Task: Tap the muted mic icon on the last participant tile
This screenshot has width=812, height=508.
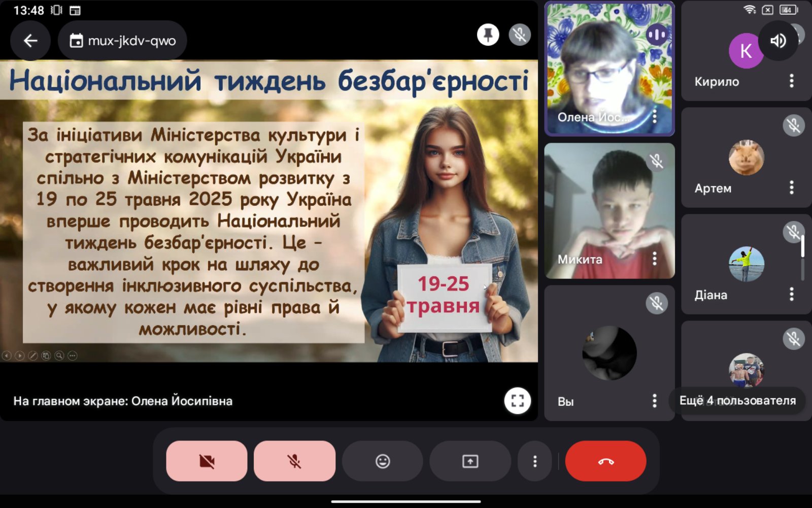Action: coord(794,339)
